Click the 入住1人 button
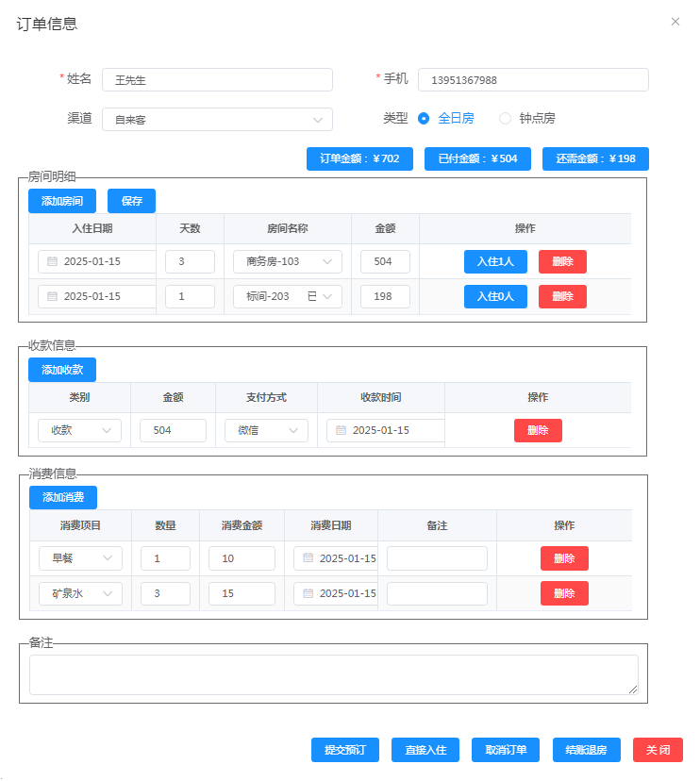 495,261
